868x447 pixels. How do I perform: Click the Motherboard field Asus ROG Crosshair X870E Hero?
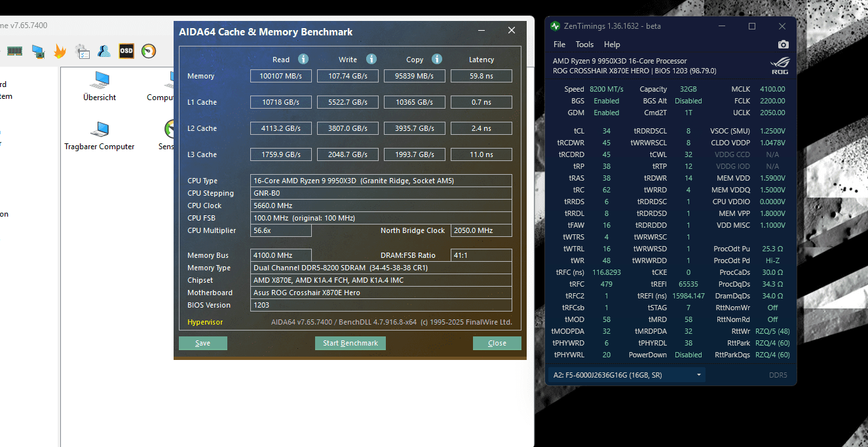click(382, 293)
